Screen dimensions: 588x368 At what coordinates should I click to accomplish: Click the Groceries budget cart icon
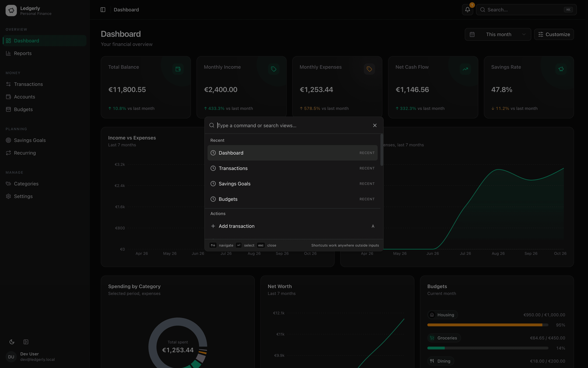432,338
